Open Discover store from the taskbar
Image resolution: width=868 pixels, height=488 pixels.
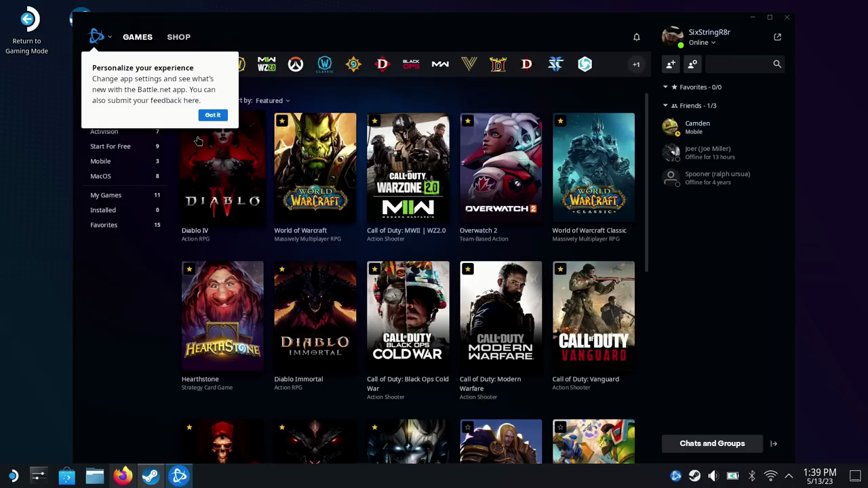click(x=66, y=476)
